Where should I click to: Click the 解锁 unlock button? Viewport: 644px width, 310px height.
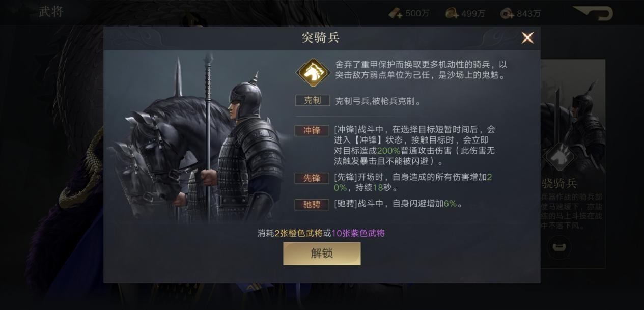tap(322, 253)
